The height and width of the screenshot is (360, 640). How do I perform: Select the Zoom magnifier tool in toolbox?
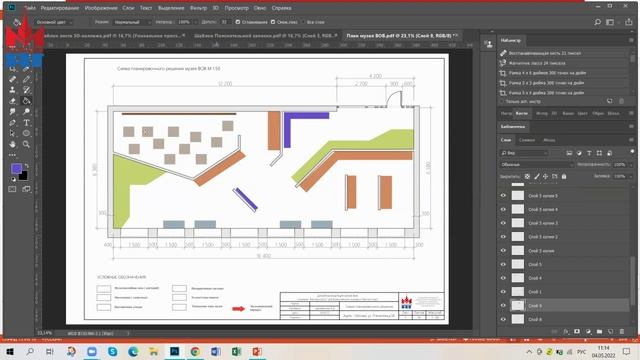(x=26, y=144)
